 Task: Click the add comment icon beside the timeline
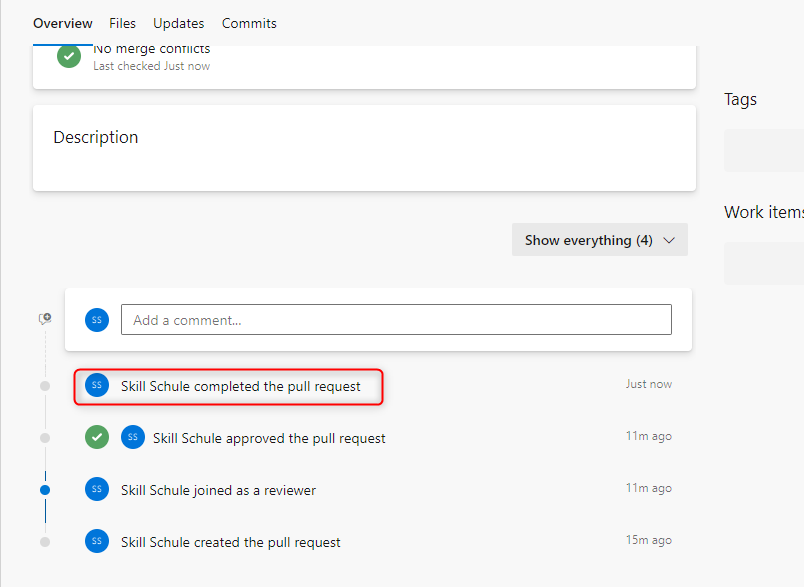[x=45, y=318]
